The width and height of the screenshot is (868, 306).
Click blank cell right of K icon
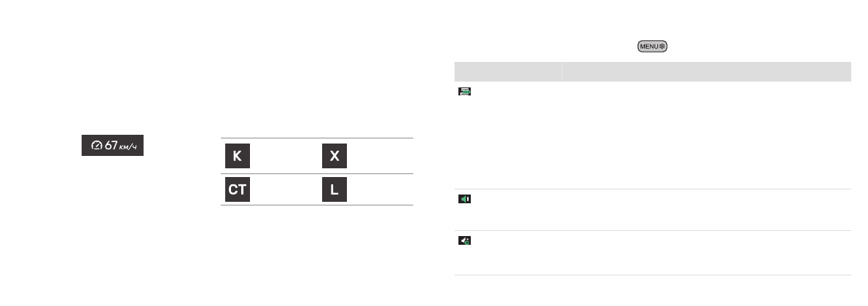click(x=285, y=156)
